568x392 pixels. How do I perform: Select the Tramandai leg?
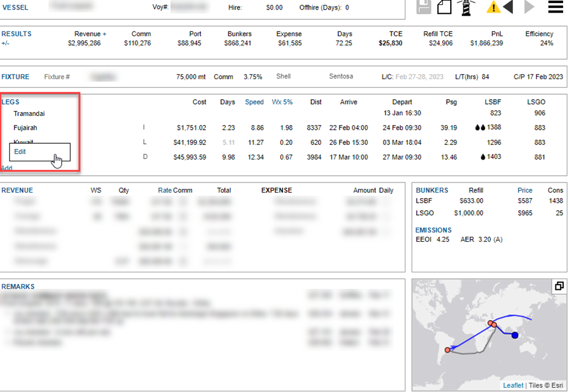29,114
